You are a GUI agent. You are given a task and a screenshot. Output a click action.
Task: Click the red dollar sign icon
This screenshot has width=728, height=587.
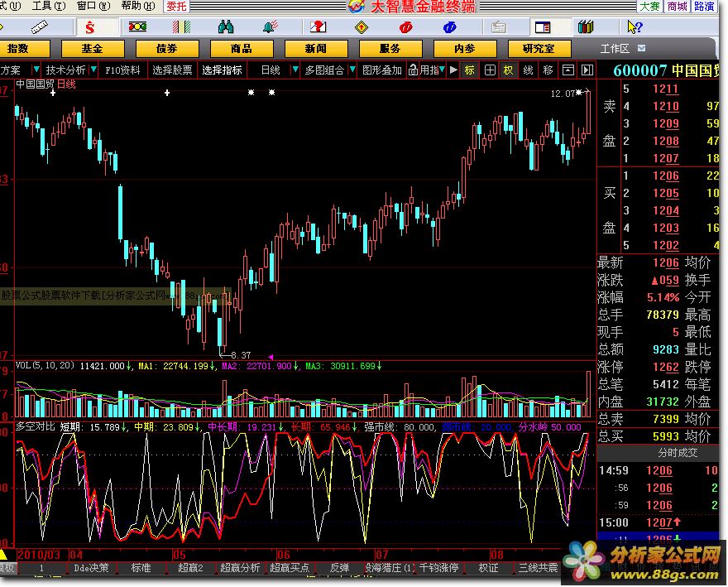[90, 27]
